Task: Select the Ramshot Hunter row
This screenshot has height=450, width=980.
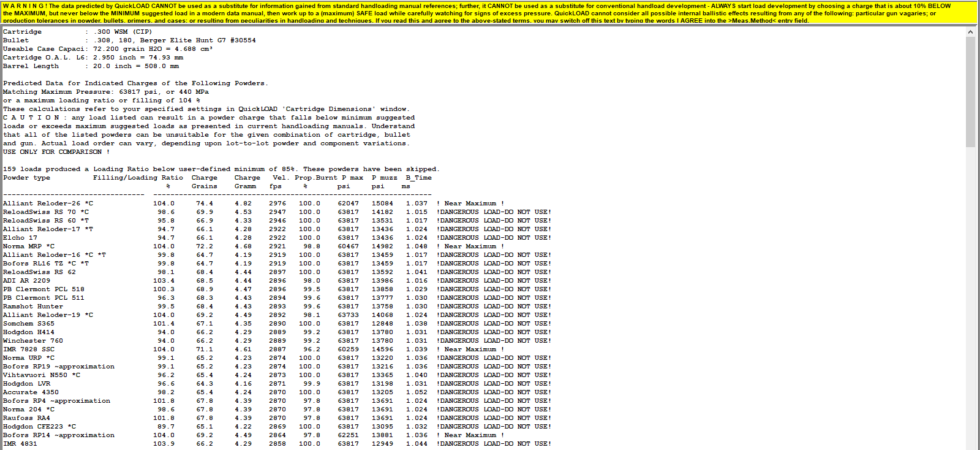Action: coord(277,307)
